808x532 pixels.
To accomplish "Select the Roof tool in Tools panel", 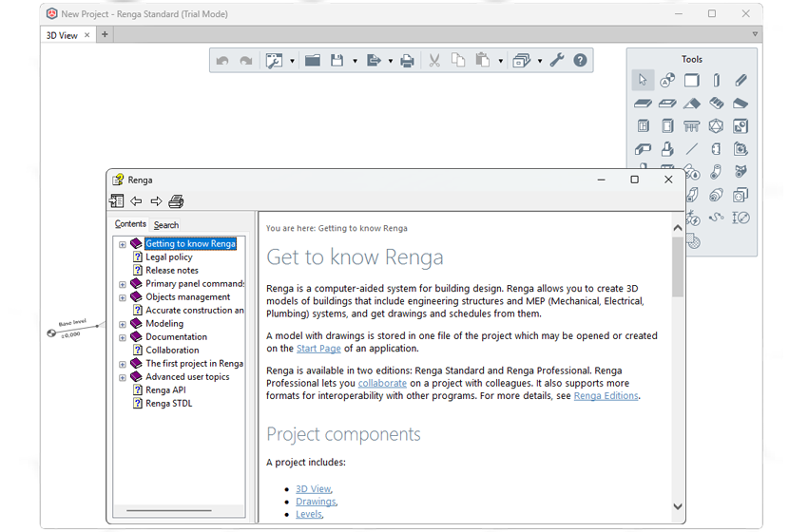I will point(691,104).
